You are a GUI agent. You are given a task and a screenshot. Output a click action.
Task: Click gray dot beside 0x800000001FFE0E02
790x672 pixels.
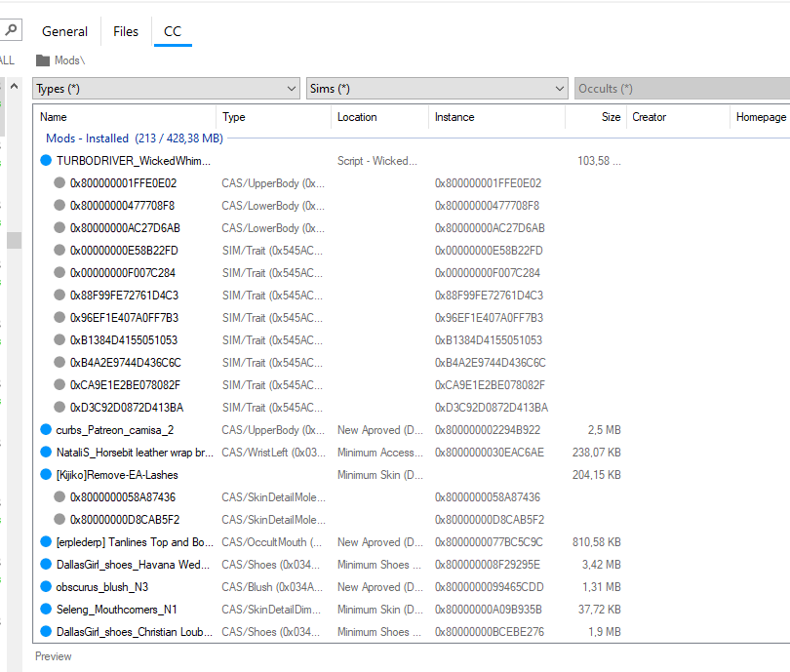(x=59, y=182)
